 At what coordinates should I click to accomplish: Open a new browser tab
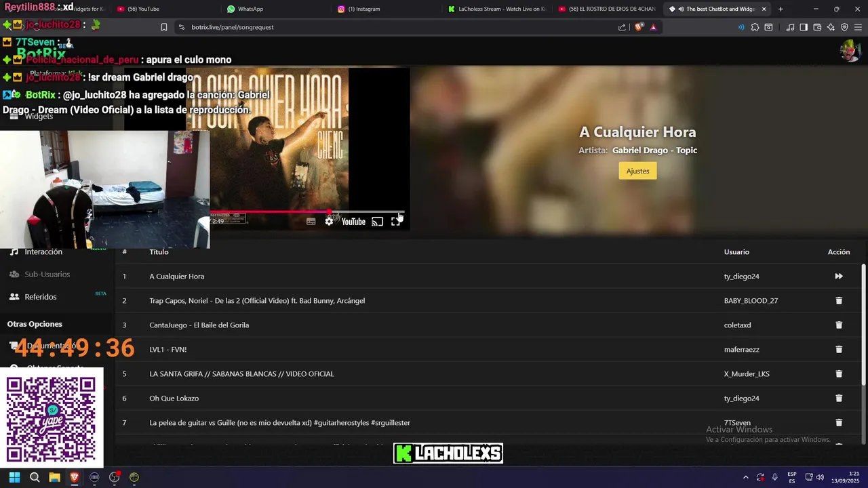pos(781,9)
